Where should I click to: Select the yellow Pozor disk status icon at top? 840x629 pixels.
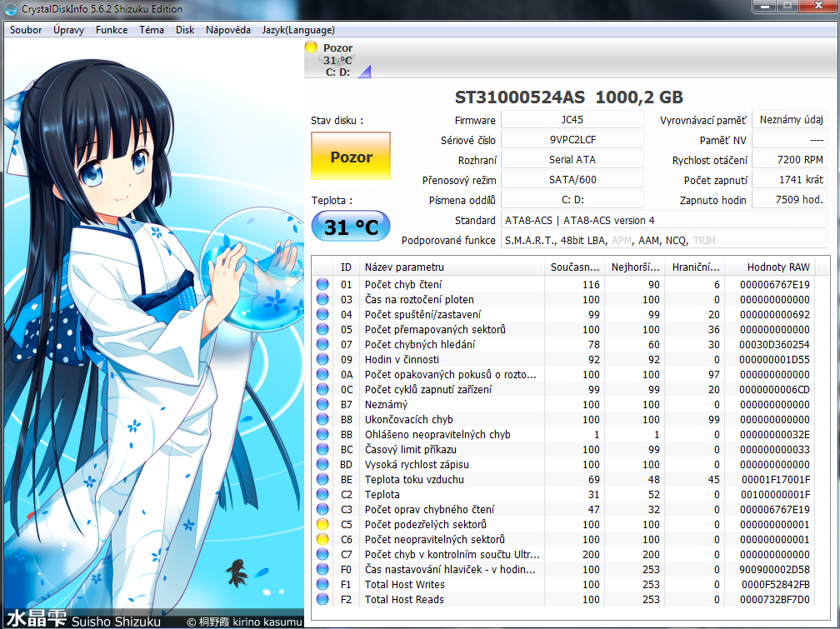tap(311, 47)
